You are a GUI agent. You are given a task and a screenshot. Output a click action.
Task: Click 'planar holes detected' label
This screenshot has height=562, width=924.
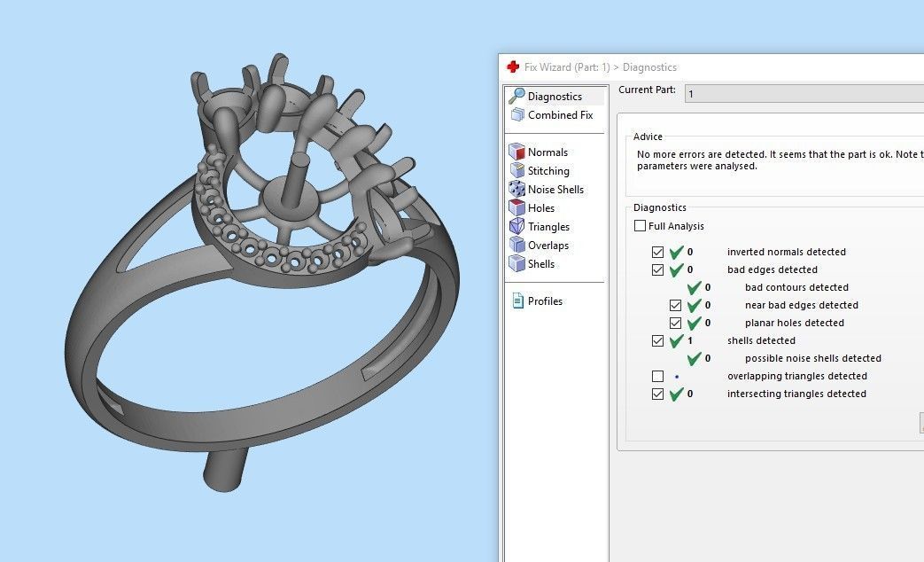795,323
